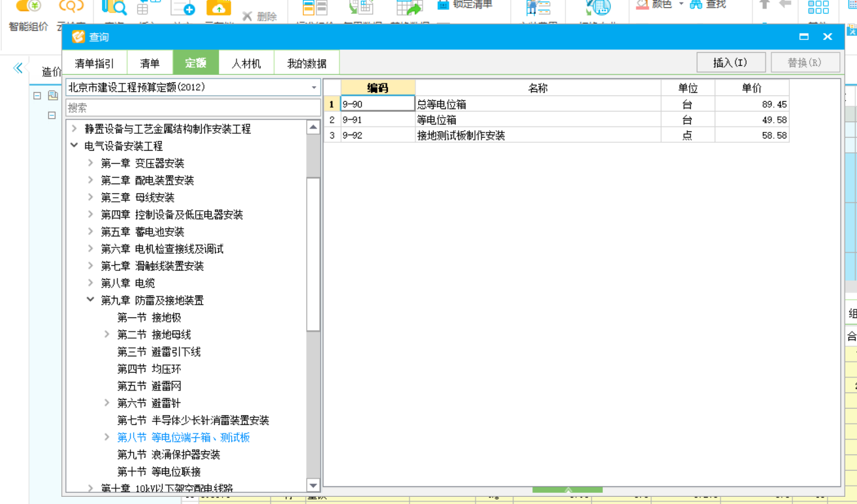857x504 pixels.
Task: Switch to the 清单 tab
Action: (x=150, y=63)
